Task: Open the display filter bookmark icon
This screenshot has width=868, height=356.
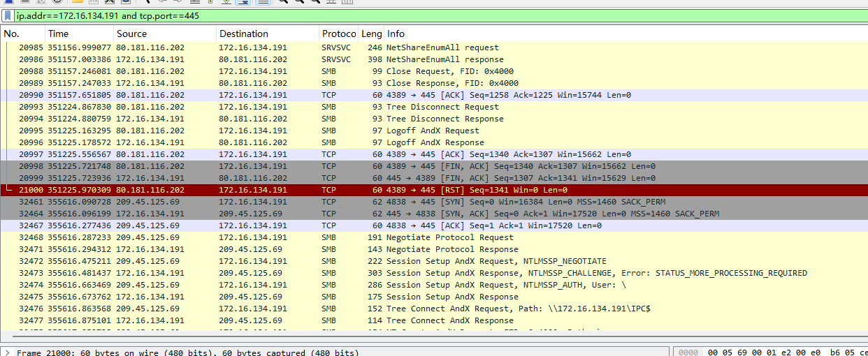Action: (x=8, y=15)
